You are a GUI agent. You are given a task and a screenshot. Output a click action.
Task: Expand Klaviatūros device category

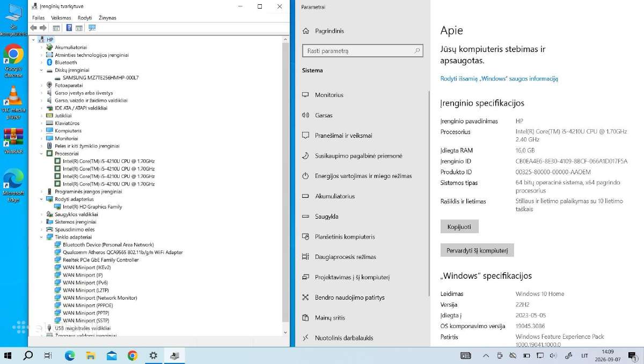click(41, 123)
